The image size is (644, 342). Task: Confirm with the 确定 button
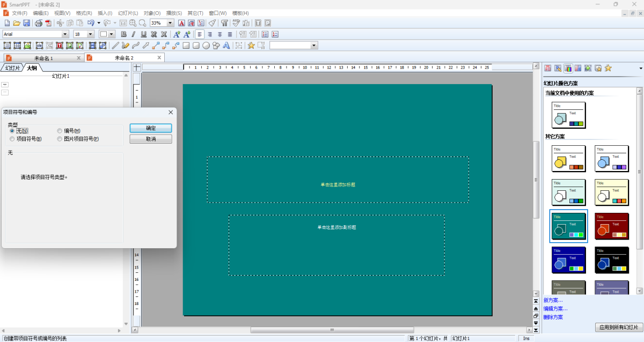click(151, 128)
